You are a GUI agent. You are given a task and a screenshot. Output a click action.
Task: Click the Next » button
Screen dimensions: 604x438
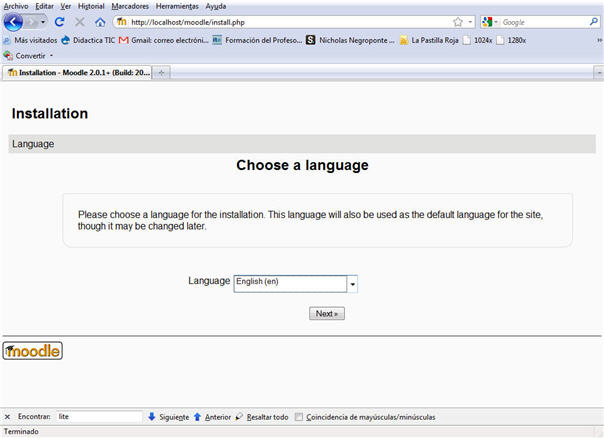(327, 313)
